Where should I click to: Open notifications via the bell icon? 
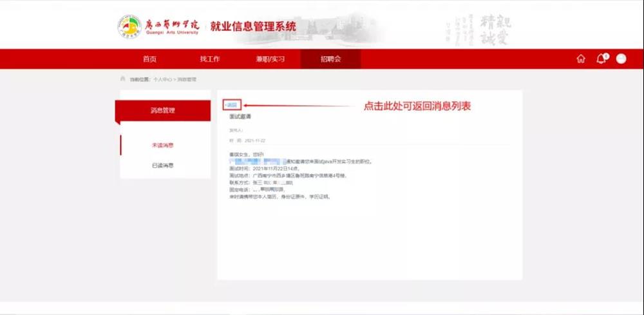(601, 59)
